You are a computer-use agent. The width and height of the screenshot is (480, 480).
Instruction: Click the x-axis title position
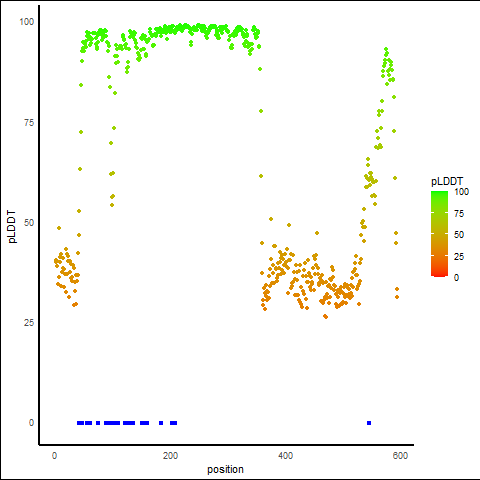point(225,469)
